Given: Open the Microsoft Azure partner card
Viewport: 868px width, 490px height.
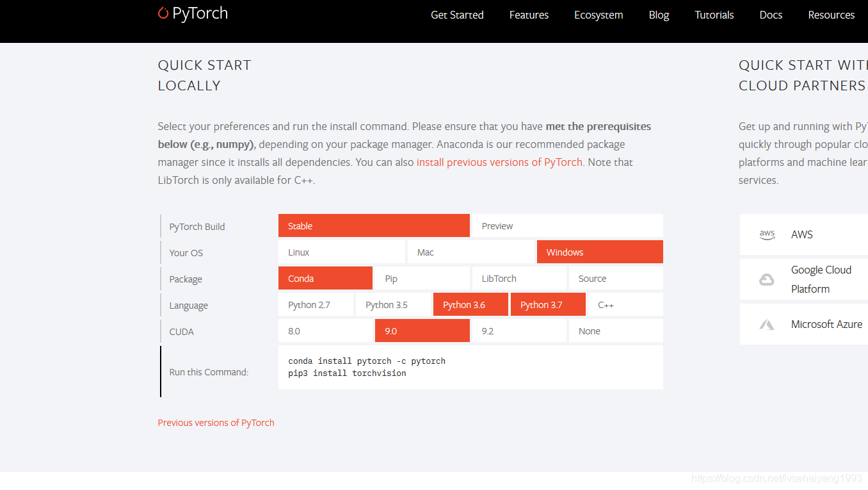Looking at the screenshot, I should [804, 324].
